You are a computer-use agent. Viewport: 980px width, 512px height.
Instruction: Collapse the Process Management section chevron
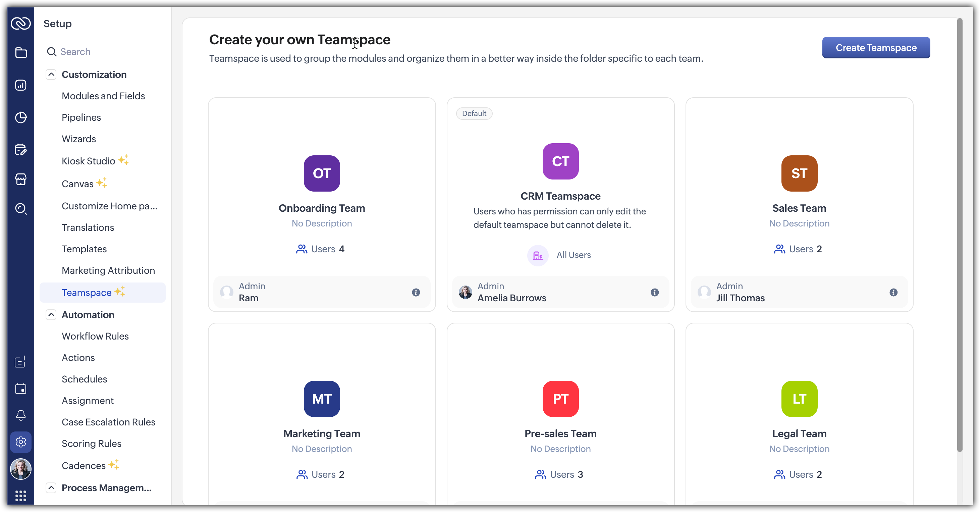51,488
